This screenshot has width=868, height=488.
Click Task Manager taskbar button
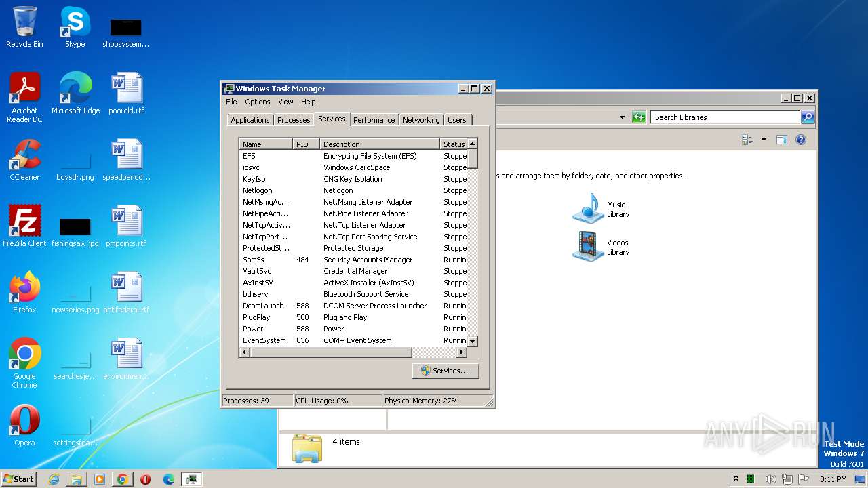click(192, 479)
